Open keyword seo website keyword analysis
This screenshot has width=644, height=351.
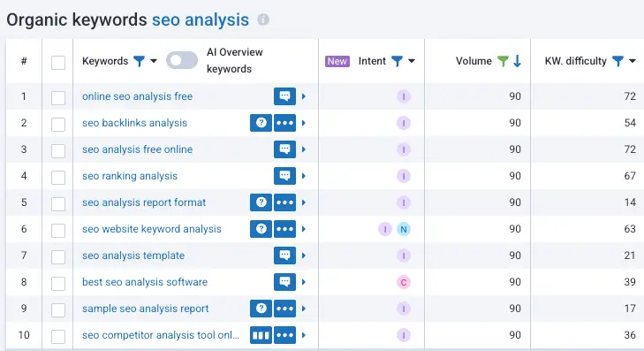coord(152,229)
